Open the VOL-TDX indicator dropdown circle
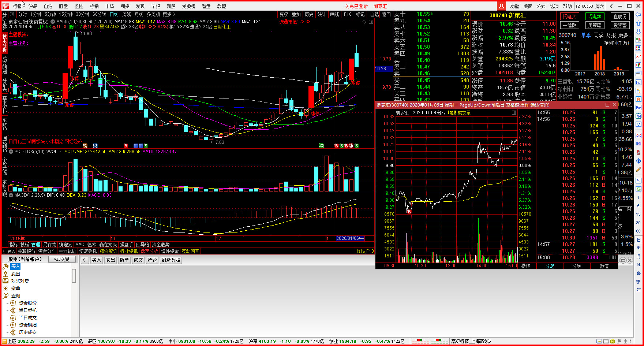 [11, 151]
